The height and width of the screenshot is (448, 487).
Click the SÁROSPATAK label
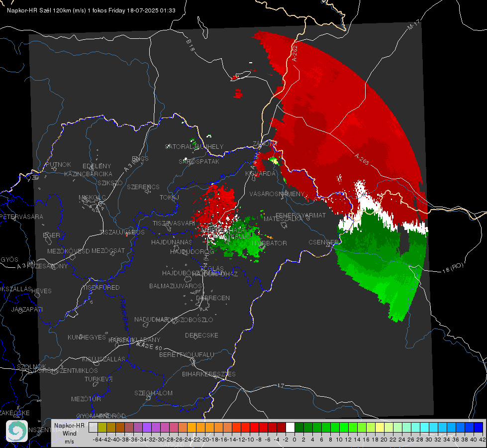[x=199, y=161]
